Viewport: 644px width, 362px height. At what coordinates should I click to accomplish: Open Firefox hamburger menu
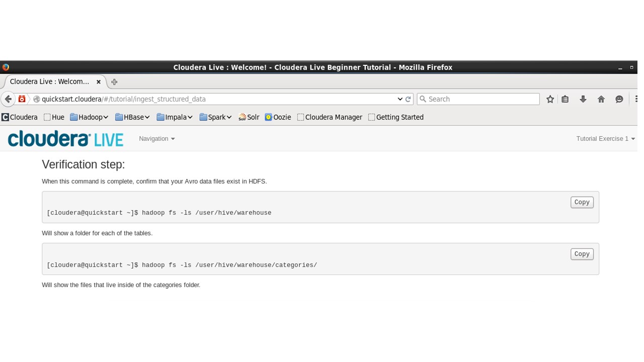[x=636, y=99]
